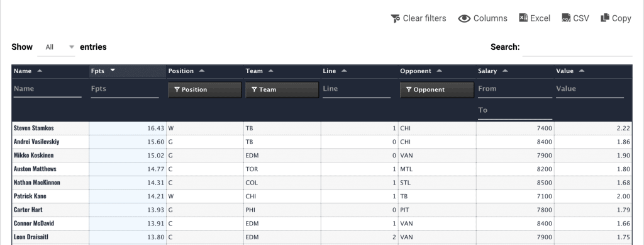Focus the Salary To input
Image resolution: width=644 pixels, height=245 pixels.
515,110
